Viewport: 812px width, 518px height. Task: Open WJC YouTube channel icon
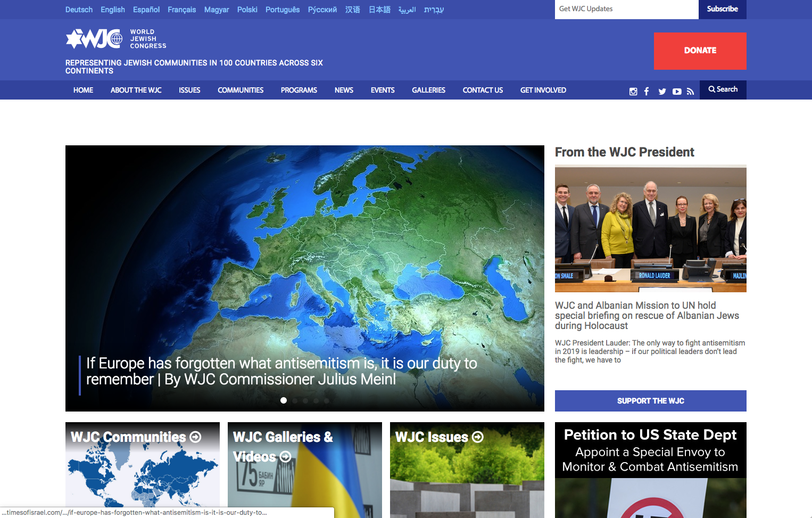(677, 92)
